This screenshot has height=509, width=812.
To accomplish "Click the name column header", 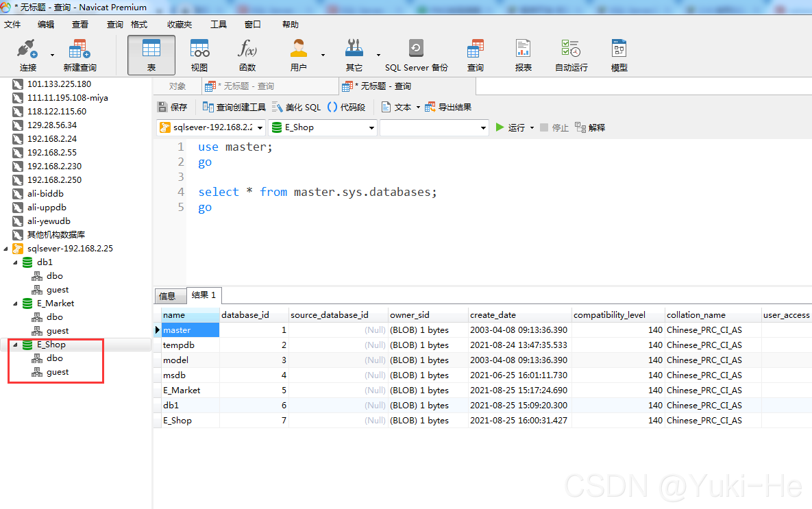I will 190,315.
